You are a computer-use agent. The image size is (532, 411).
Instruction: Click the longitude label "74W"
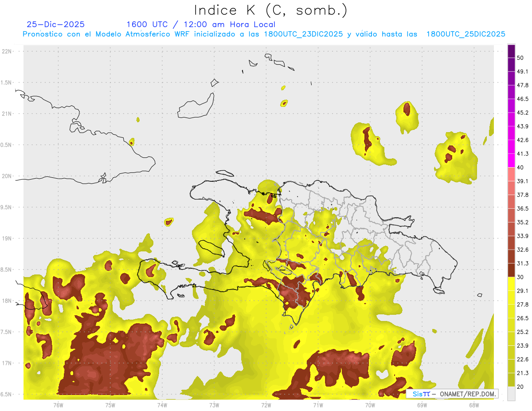[x=162, y=405]
